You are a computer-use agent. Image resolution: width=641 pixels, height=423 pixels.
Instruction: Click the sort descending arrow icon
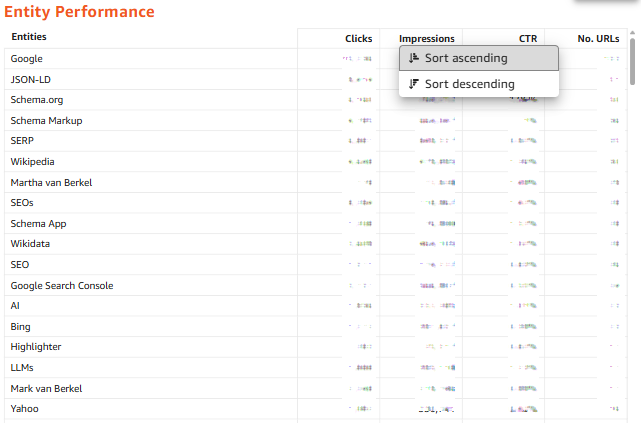[414, 84]
